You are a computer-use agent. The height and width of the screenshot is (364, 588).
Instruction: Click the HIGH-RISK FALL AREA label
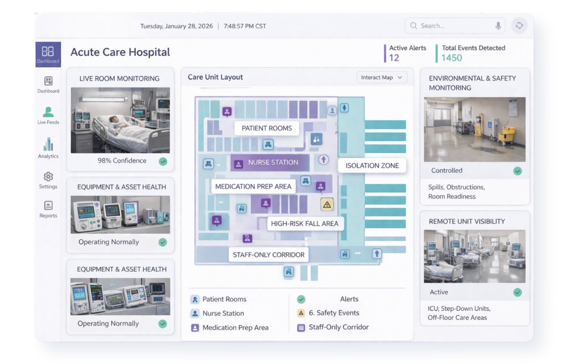pos(305,224)
